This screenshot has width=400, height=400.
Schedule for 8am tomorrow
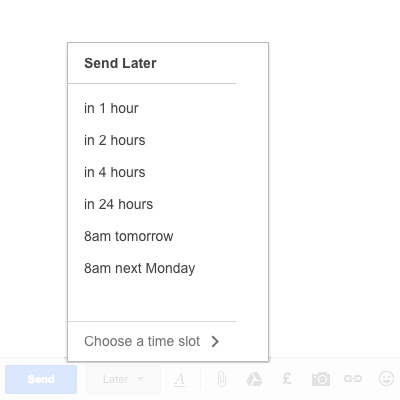[128, 236]
